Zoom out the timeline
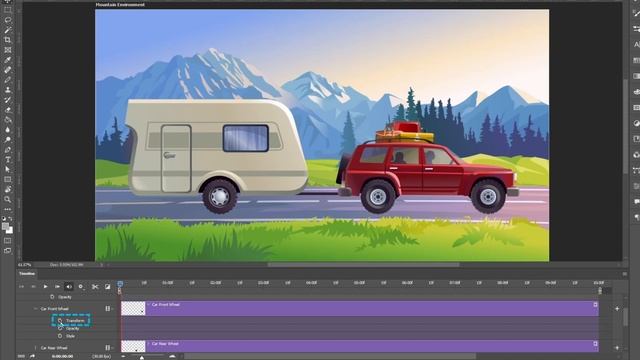 coord(123,356)
